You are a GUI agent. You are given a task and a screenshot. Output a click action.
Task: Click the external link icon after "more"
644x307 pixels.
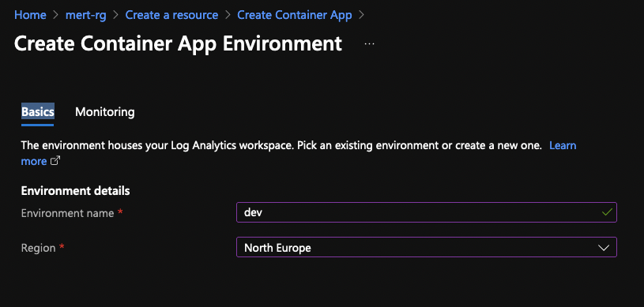[x=55, y=161]
